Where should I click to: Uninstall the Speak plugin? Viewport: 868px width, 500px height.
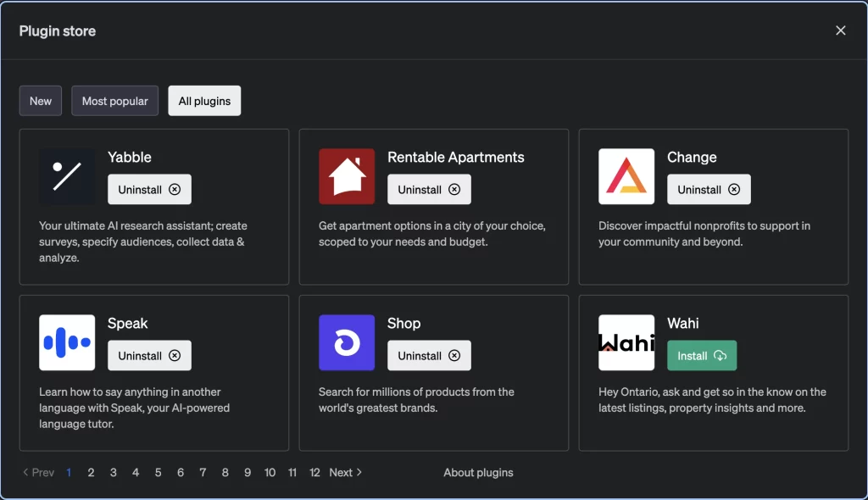(149, 355)
